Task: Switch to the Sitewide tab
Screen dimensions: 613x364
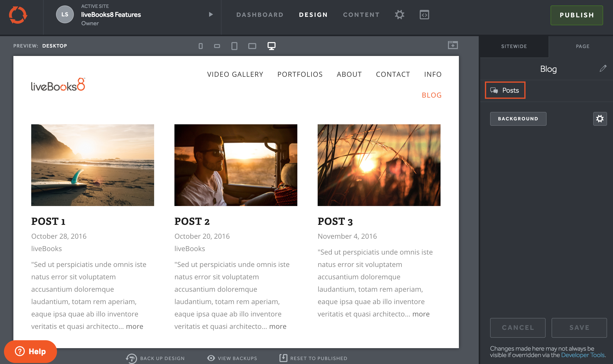Action: tap(514, 46)
